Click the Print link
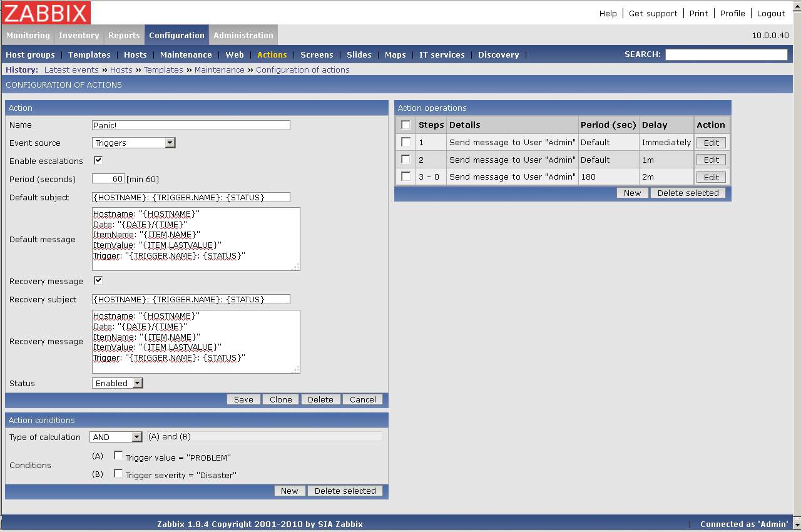Image resolution: width=801 pixels, height=532 pixels. 698,13
